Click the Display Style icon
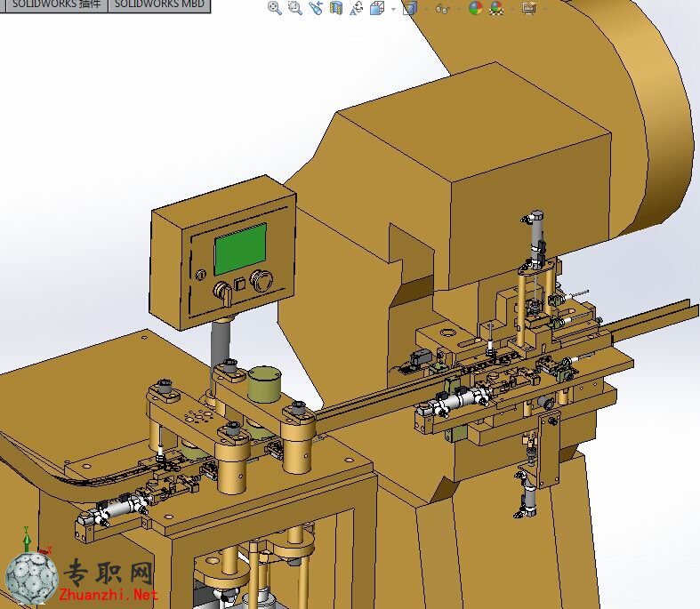Image resolution: width=700 pixels, height=609 pixels. 409,8
